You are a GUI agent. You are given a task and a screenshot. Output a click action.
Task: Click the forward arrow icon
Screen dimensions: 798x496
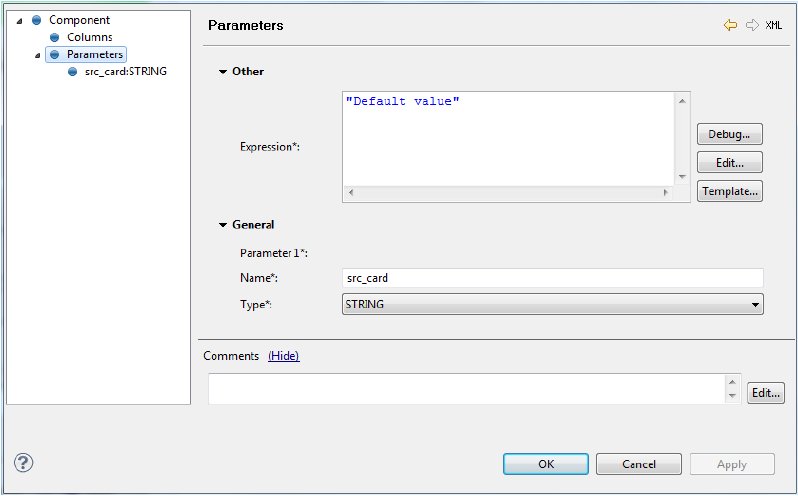pyautogui.click(x=752, y=25)
